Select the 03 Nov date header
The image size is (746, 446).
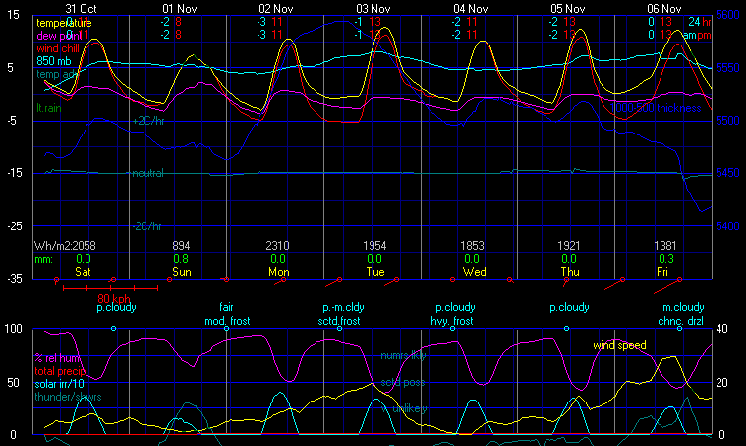[373, 9]
